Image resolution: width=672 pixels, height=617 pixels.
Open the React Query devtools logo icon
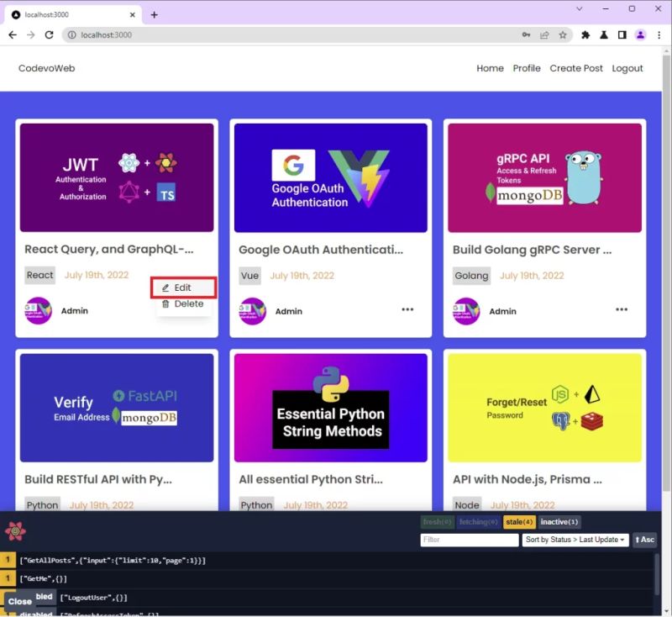17,532
